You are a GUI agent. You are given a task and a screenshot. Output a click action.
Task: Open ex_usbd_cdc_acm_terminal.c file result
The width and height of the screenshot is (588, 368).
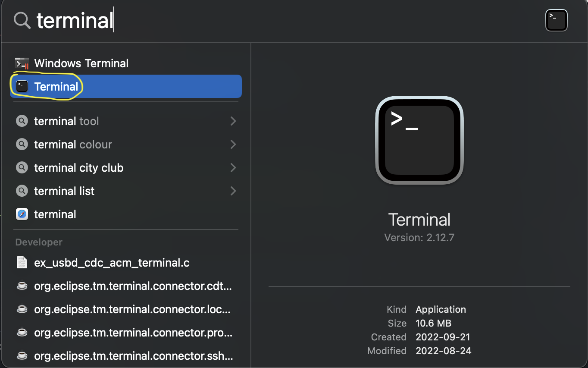coord(126,263)
